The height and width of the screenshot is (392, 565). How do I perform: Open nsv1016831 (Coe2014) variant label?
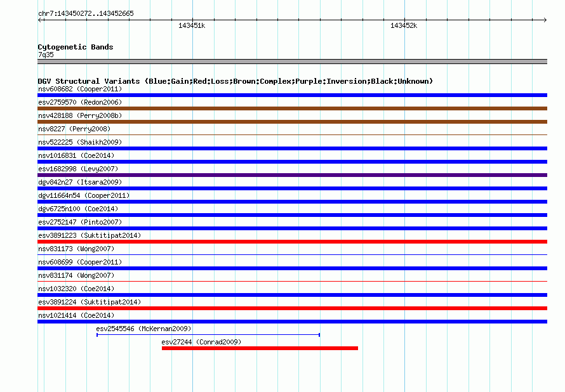[x=76, y=155]
